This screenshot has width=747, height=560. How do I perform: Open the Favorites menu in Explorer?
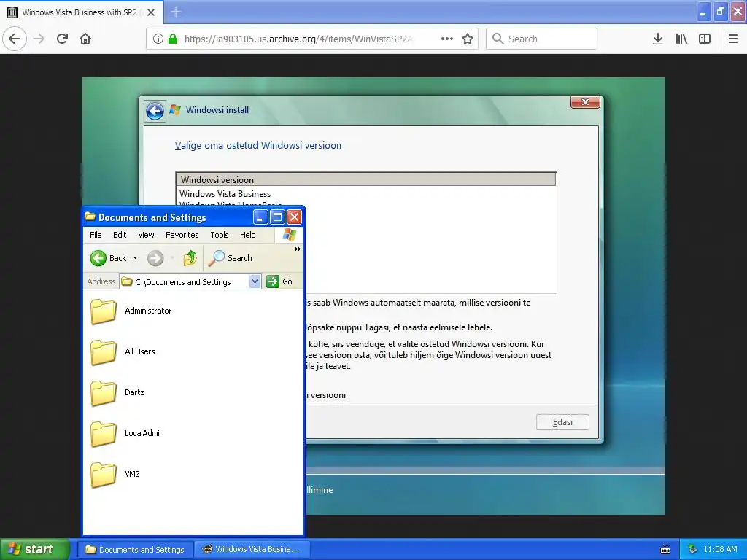pos(182,235)
